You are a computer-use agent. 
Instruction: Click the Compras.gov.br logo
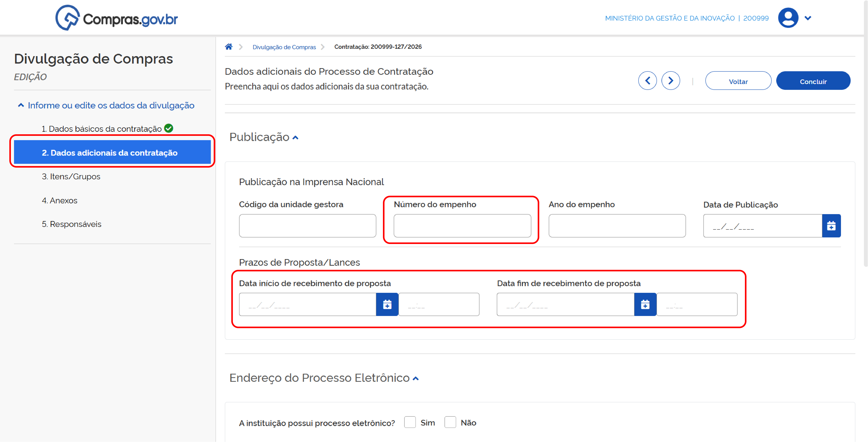(117, 18)
